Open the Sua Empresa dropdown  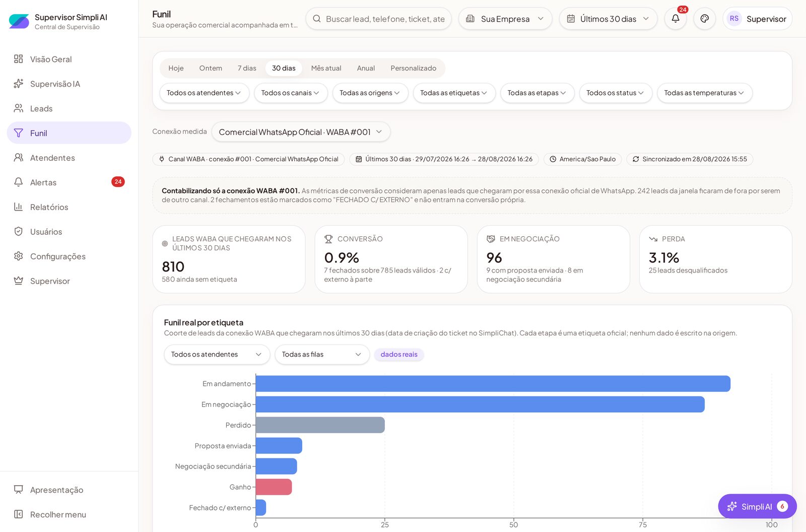(505, 19)
